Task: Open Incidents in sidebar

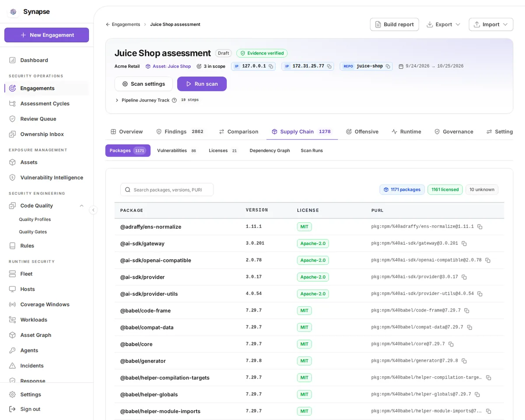Action: point(46,366)
